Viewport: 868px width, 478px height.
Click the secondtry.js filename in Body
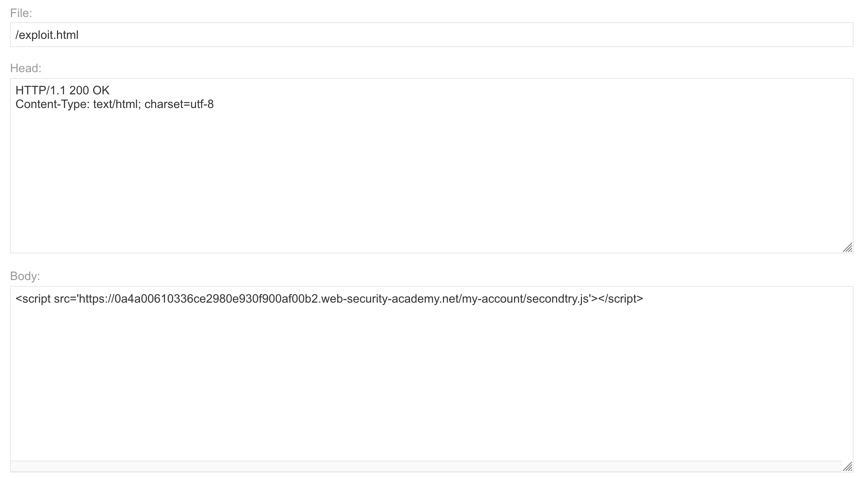coord(557,299)
